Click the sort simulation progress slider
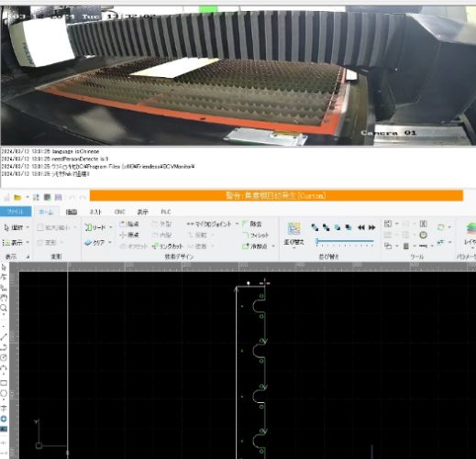The height and width of the screenshot is (459, 476). coord(345,242)
